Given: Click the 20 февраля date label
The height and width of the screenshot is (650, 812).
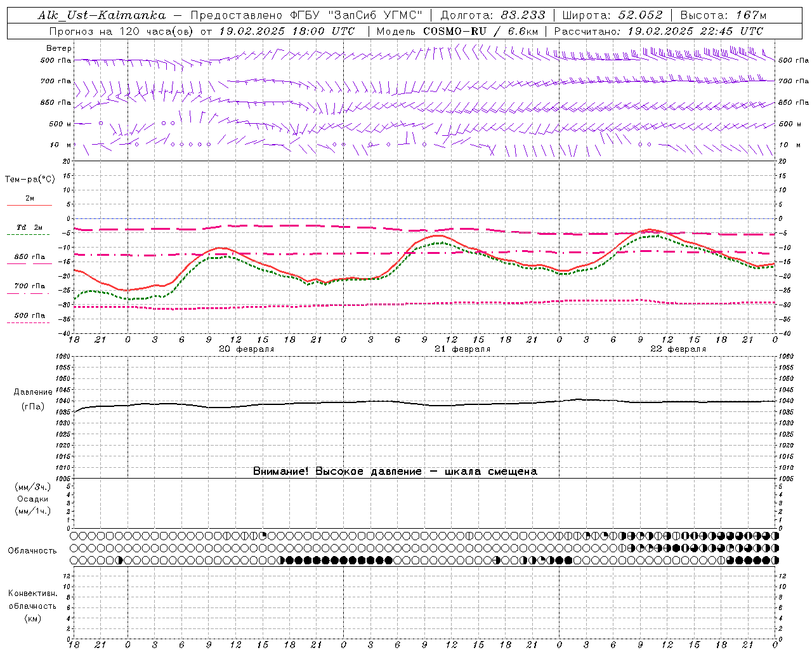Looking at the screenshot, I should point(247,349).
